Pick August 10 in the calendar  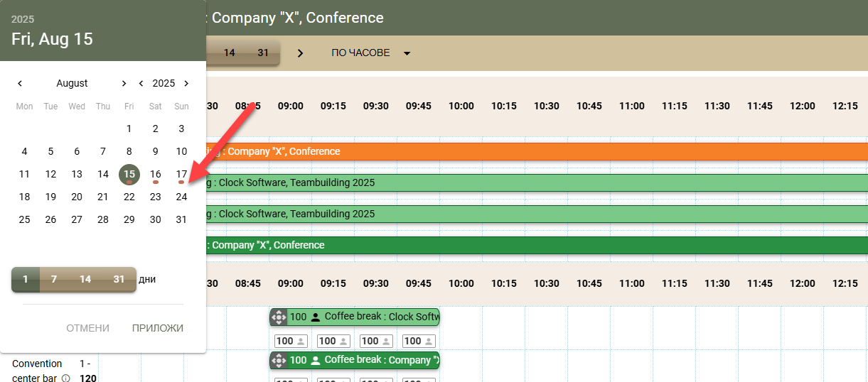tap(181, 151)
